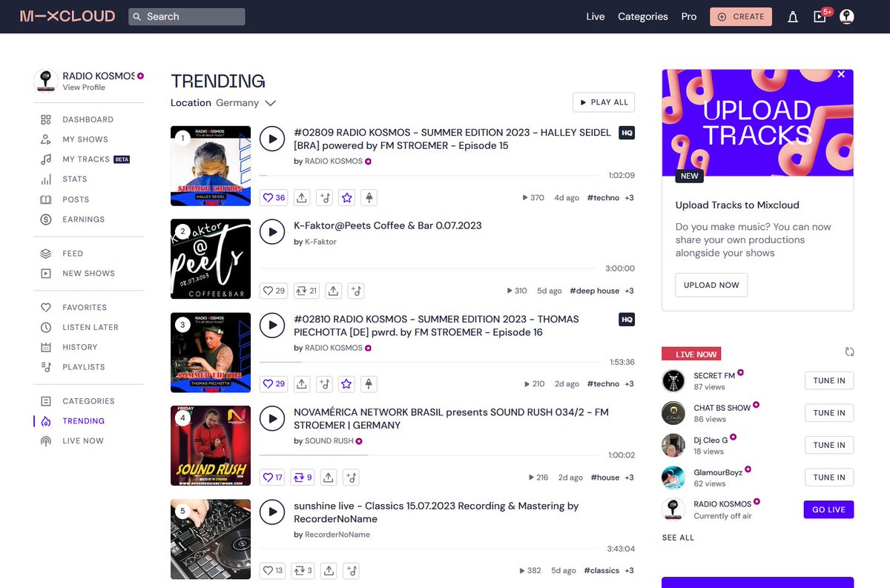Add K-Faktor show to playlist
Image resolution: width=890 pixels, height=588 pixels.
tap(356, 291)
